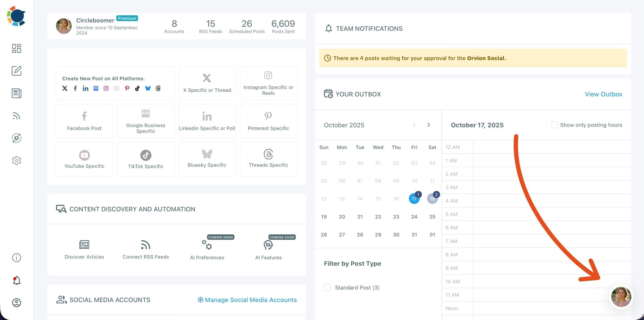Screen dimensions: 644x320
Task: Go to previous month in outbox calendar
Action: click(x=414, y=125)
